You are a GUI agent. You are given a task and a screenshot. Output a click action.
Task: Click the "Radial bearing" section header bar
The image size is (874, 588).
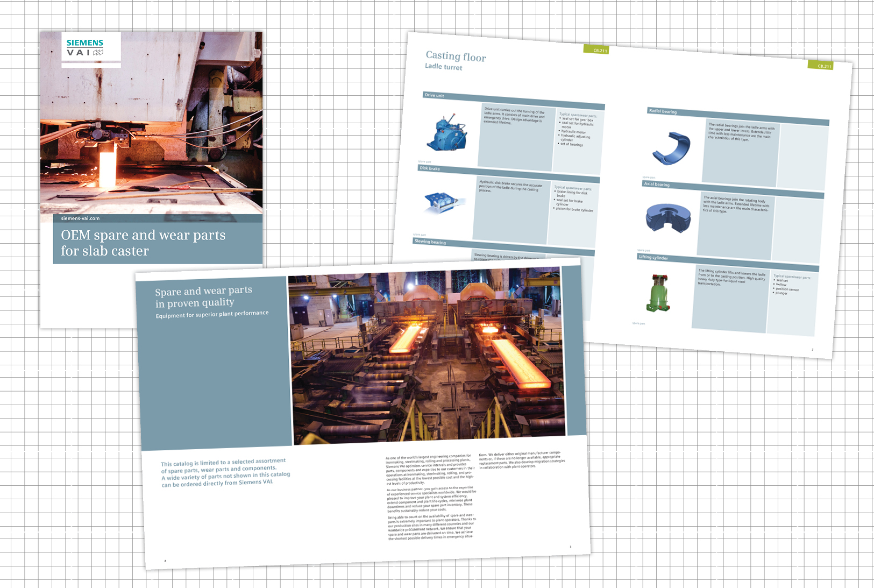738,117
